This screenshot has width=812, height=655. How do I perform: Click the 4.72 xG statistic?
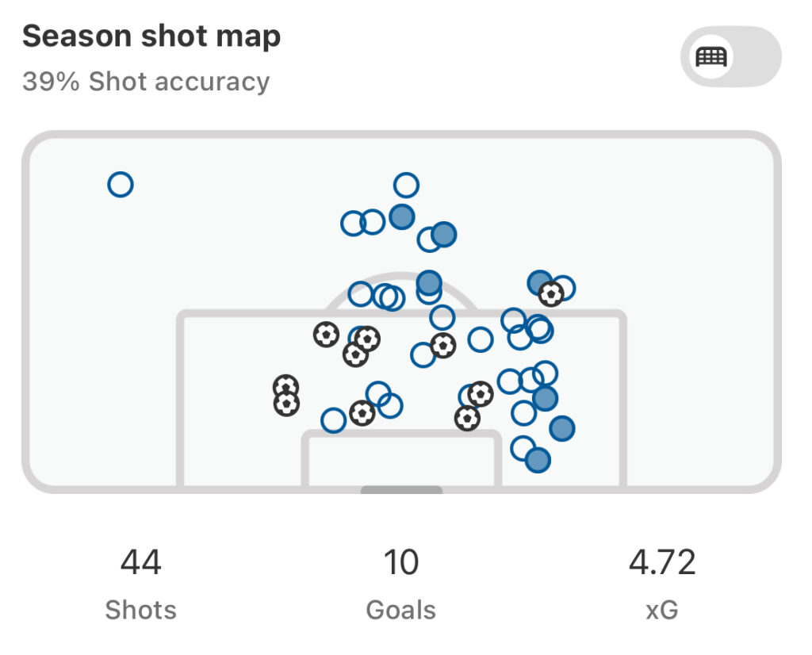click(662, 584)
